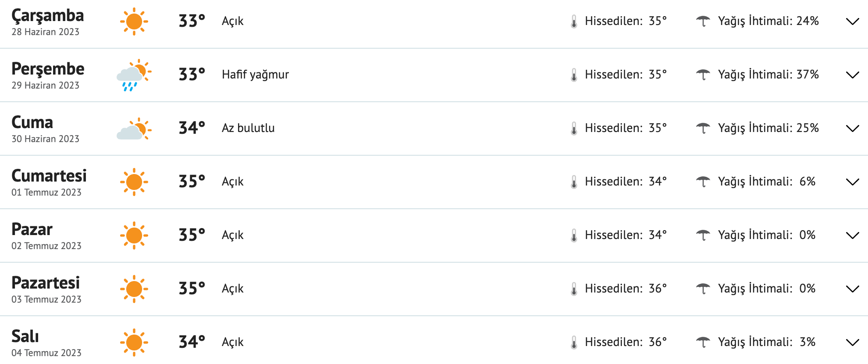
Task: Click the thermometer icon on Salı's row
Action: point(574,342)
